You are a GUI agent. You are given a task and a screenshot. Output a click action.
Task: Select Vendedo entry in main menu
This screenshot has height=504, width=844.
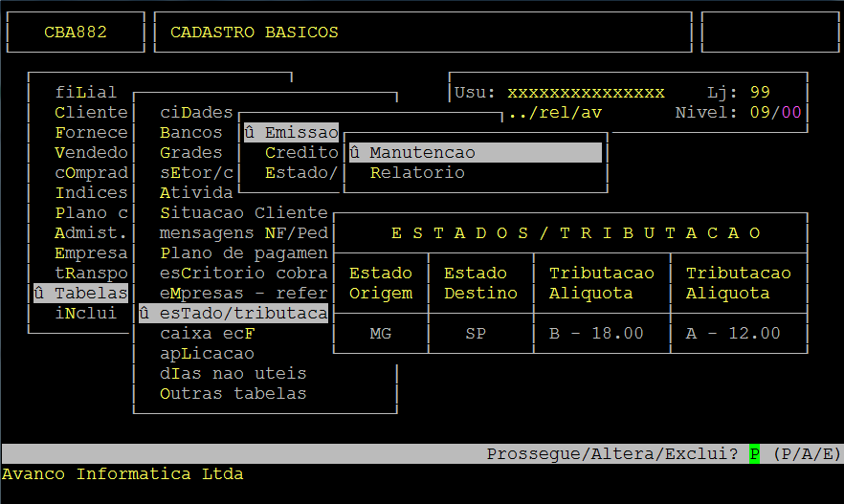point(91,153)
